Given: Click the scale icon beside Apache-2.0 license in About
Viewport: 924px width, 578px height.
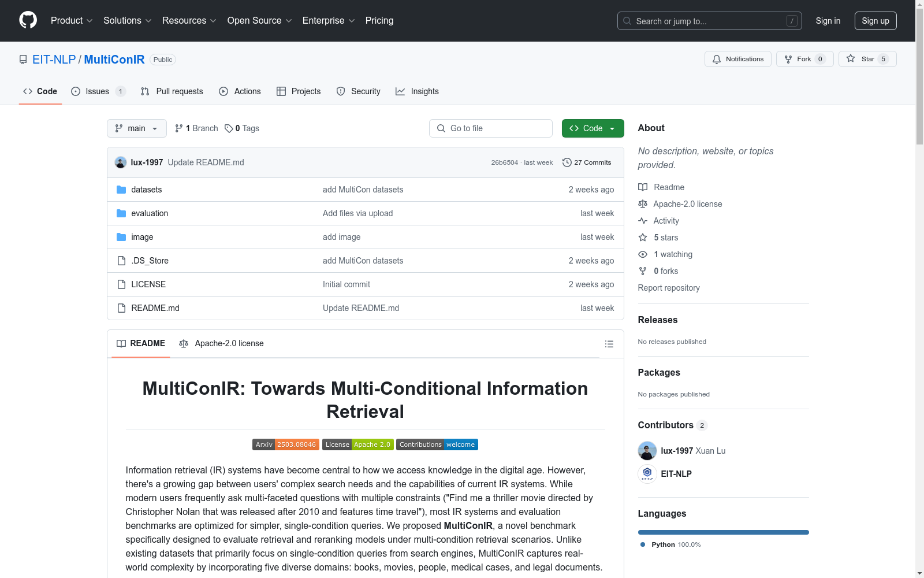Looking at the screenshot, I should tap(643, 204).
